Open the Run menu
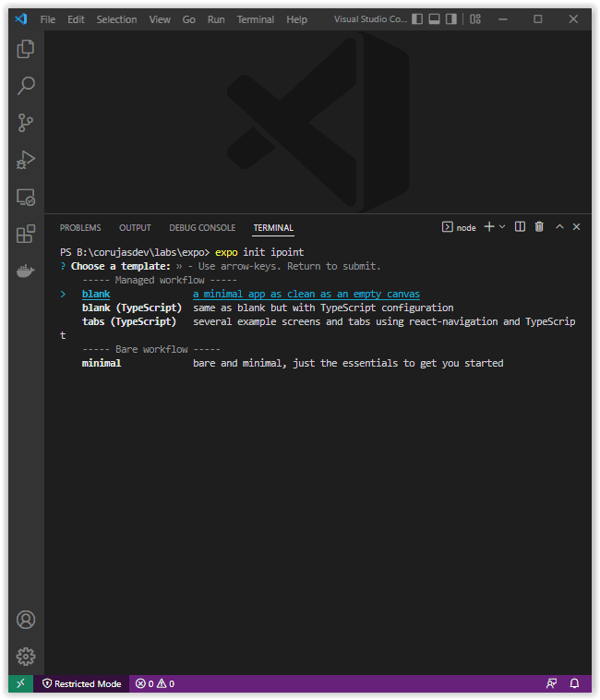 (x=216, y=19)
